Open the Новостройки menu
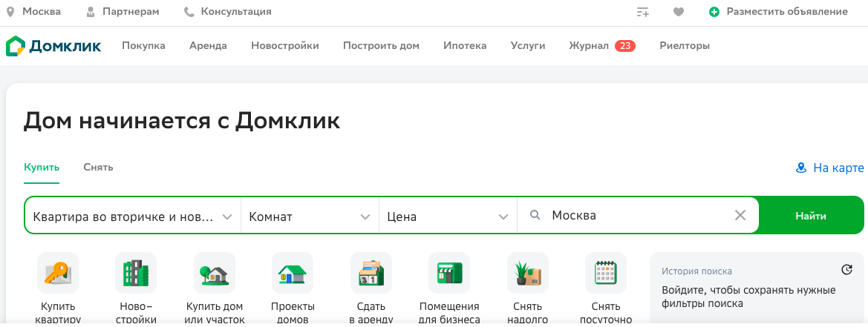868x327 pixels. tap(285, 46)
